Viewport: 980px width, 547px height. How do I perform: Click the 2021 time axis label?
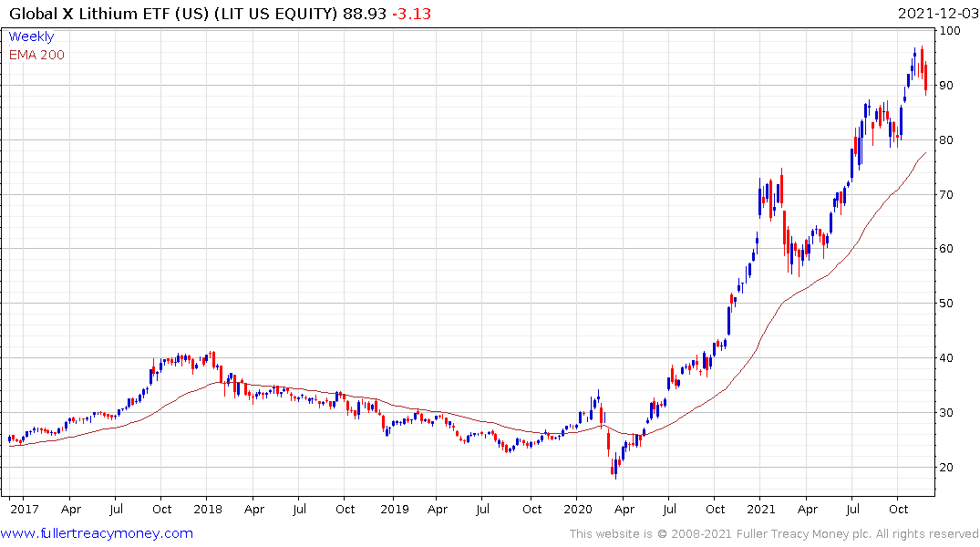click(760, 510)
